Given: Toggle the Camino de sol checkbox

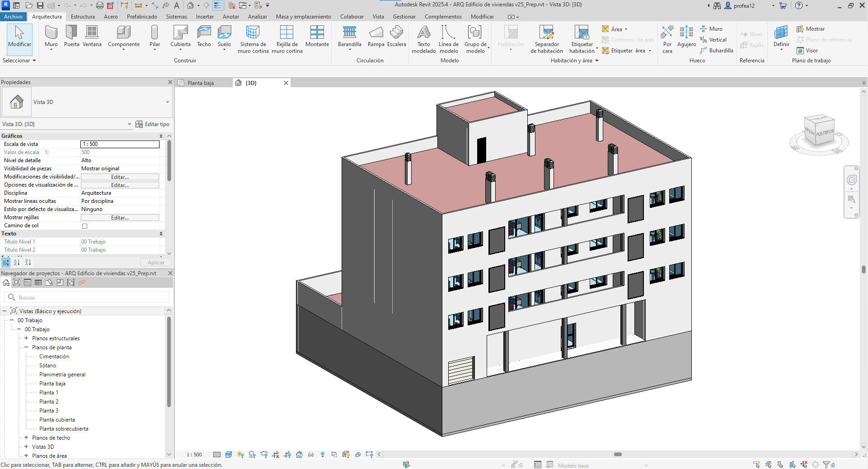Looking at the screenshot, I should (84, 226).
